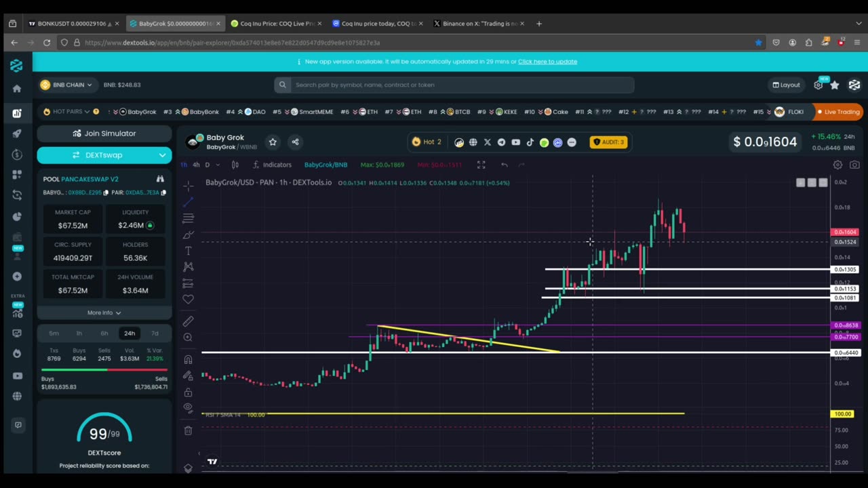Open Baby Grok X social icon

pyautogui.click(x=487, y=142)
